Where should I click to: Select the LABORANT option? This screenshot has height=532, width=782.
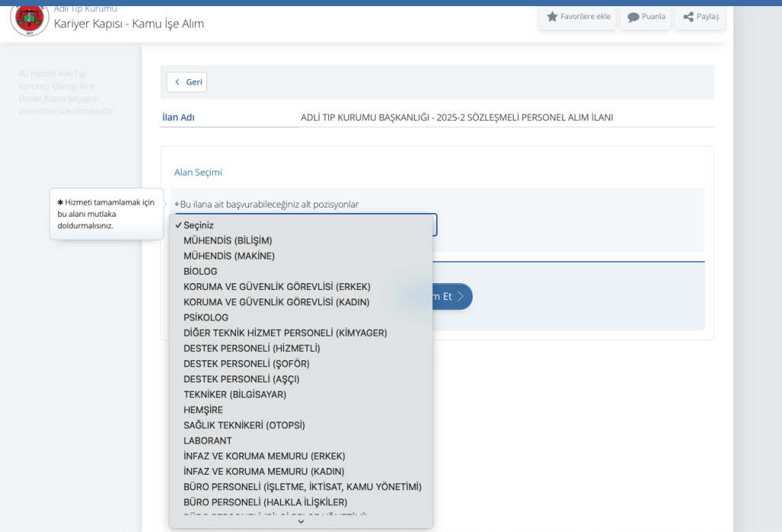(x=207, y=440)
